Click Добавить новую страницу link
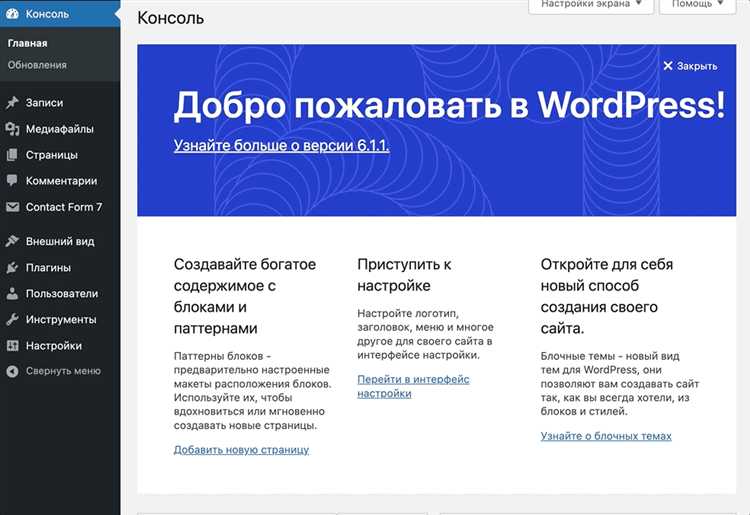Image resolution: width=750 pixels, height=515 pixels. coord(241,449)
